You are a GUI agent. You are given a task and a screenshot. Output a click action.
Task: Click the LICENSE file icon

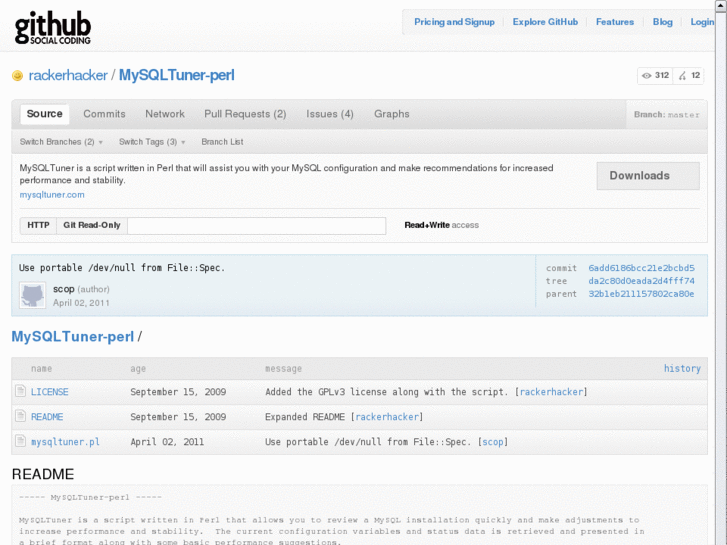pos(20,391)
